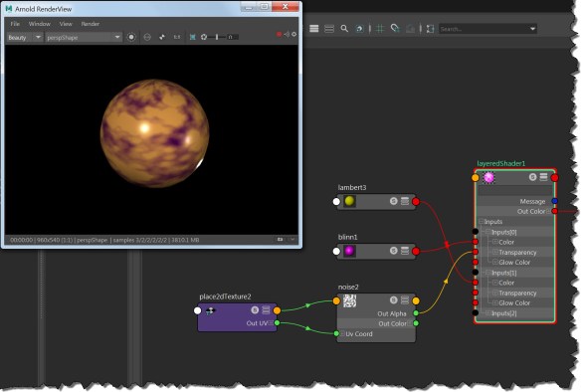Open the Beauty AOV dropdown
The width and height of the screenshot is (581, 392).
pos(25,38)
